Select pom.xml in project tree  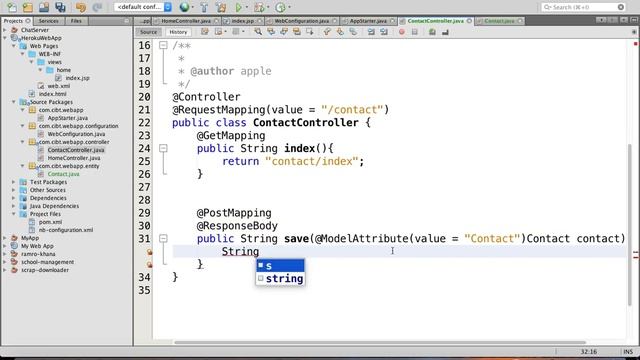click(x=50, y=222)
